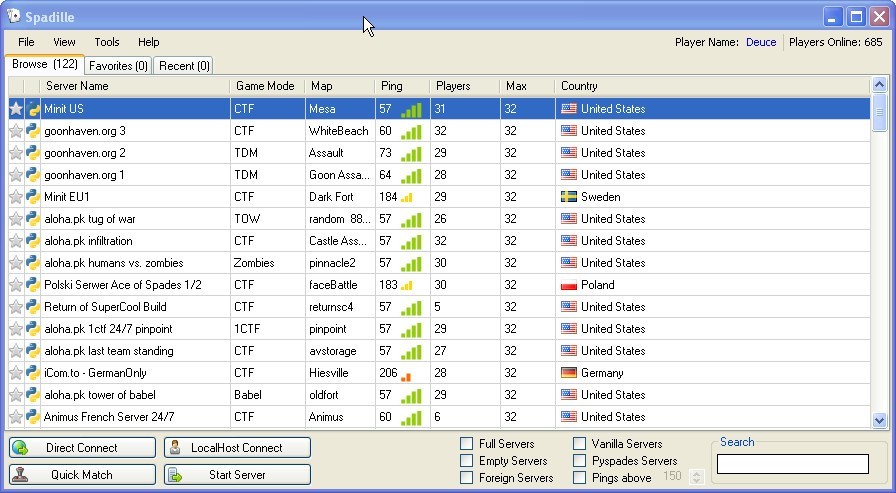Image resolution: width=896 pixels, height=493 pixels.
Task: Favorite iCom.to - GermanOnly star
Action: (x=16, y=372)
